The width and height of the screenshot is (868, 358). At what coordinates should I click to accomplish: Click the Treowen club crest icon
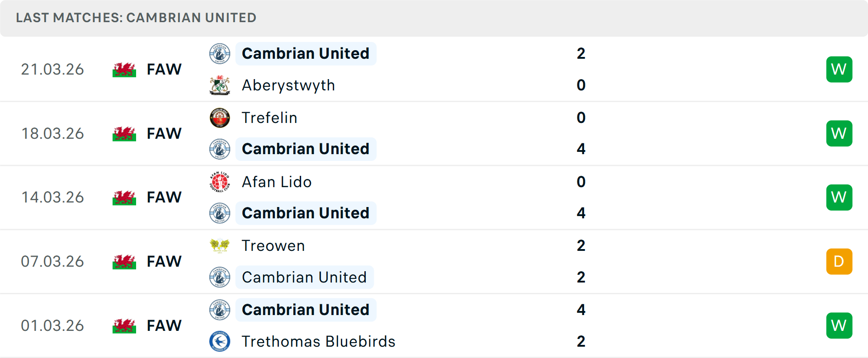(x=220, y=246)
